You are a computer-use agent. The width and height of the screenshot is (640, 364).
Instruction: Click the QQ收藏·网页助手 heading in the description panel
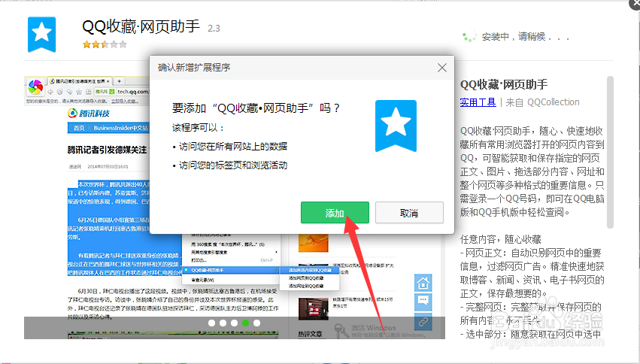(504, 84)
